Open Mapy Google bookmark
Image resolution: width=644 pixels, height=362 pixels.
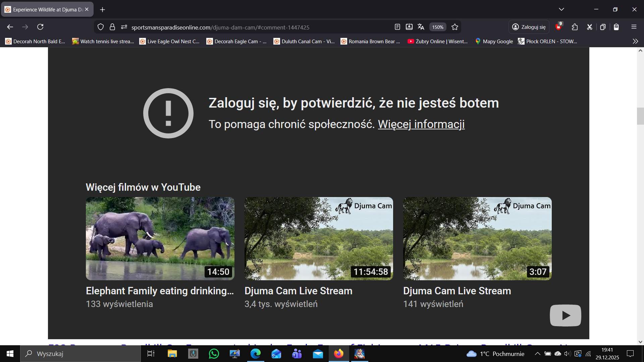point(494,41)
